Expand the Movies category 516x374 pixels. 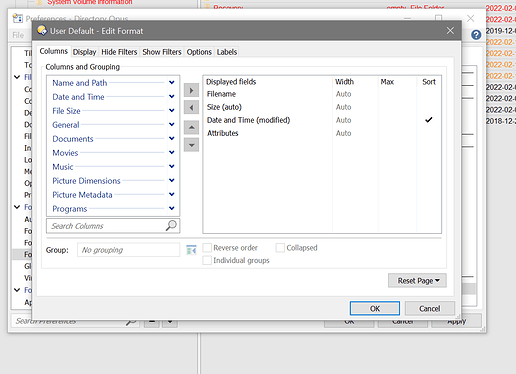(x=172, y=152)
